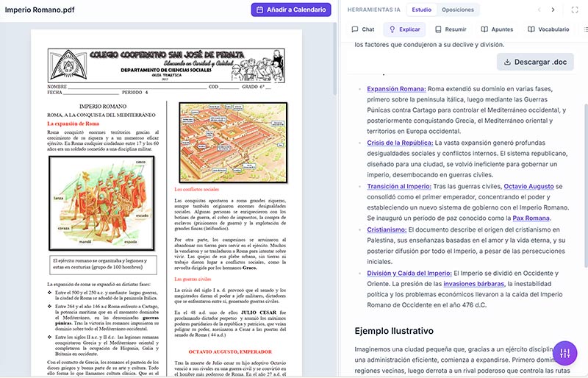Open the Chat tool

click(363, 29)
